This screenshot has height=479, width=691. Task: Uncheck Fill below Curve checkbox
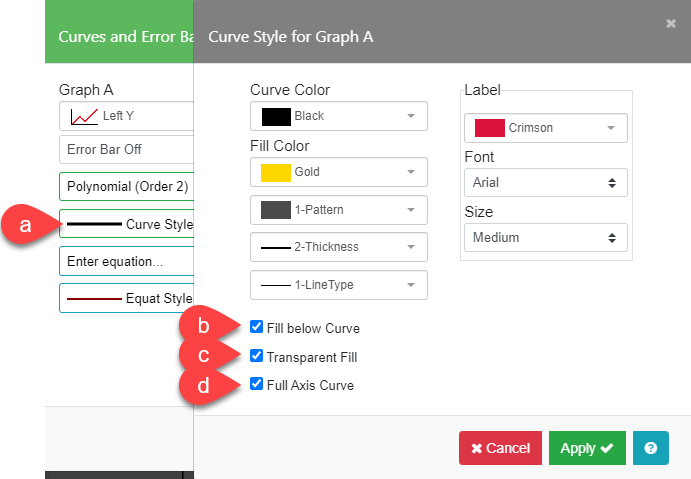(257, 327)
